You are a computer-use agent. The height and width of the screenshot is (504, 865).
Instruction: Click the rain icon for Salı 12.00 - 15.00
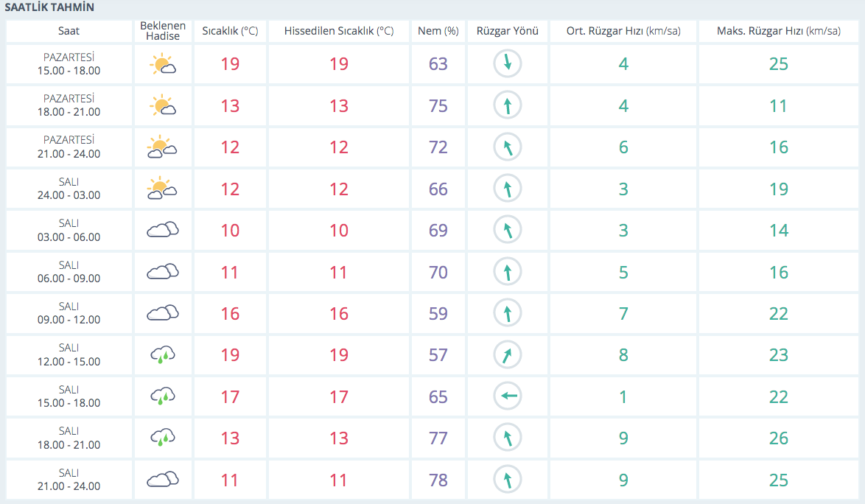[162, 355]
